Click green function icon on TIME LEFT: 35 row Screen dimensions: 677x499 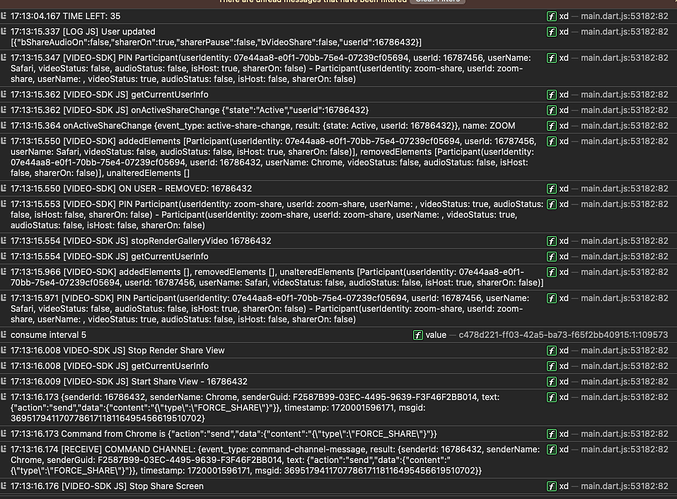coord(551,16)
